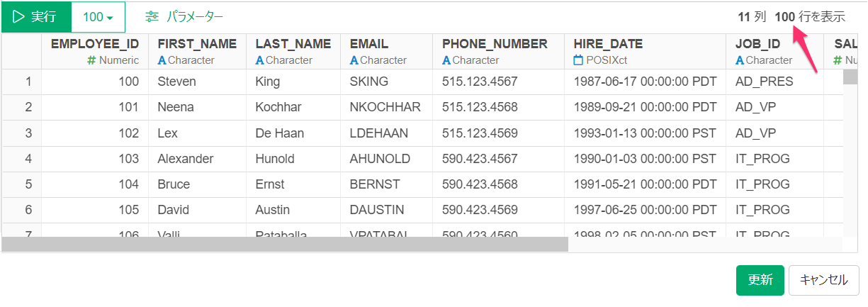Viewport: 868px width, 307px height.
Task: Select row number 1 header
Action: (x=22, y=82)
